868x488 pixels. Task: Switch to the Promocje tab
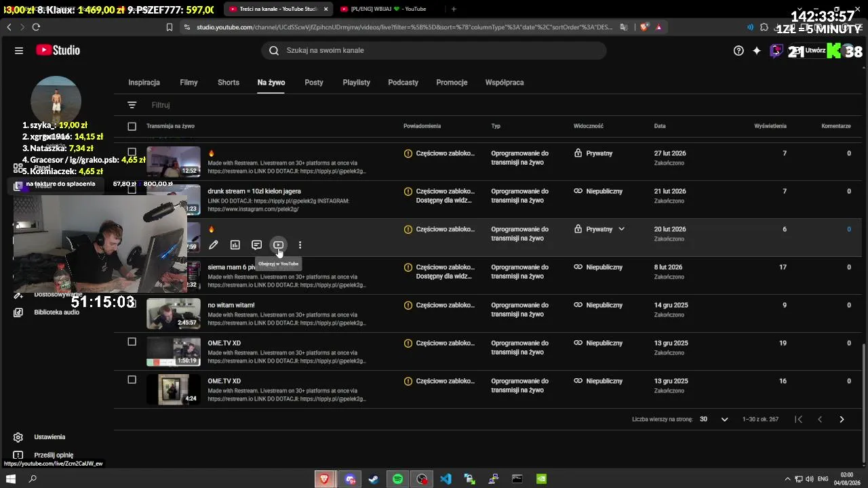tap(452, 83)
